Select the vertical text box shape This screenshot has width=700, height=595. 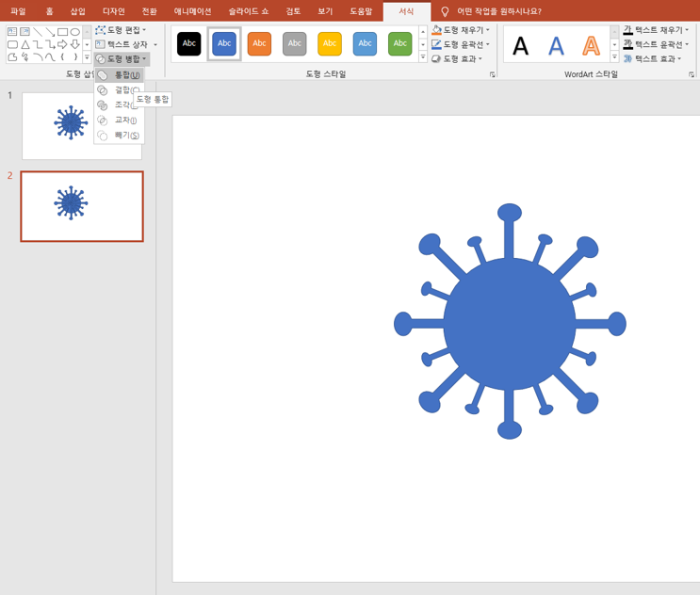click(x=24, y=32)
